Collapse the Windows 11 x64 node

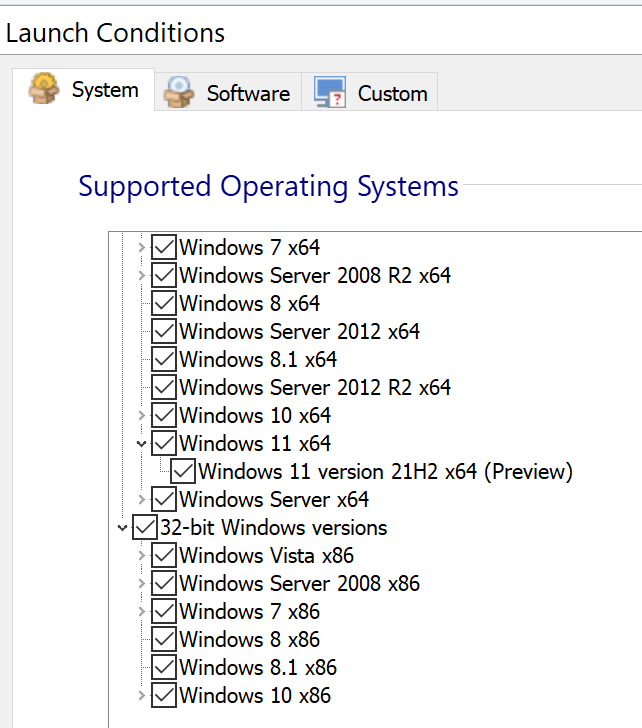[x=142, y=444]
